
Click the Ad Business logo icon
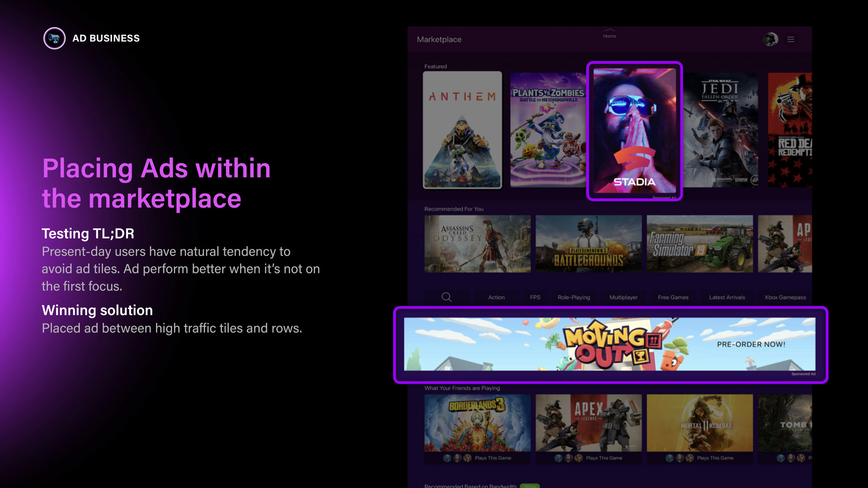pyautogui.click(x=54, y=38)
